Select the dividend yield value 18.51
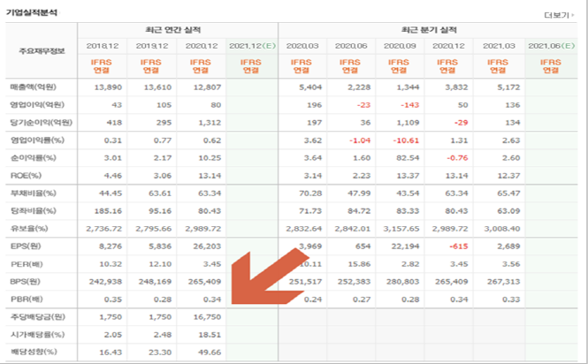 pyautogui.click(x=210, y=335)
